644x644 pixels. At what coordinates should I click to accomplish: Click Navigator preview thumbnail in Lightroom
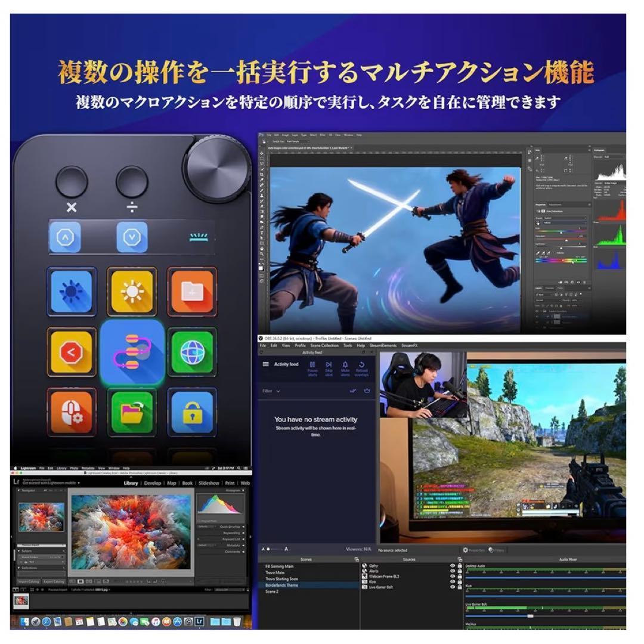(x=42, y=517)
